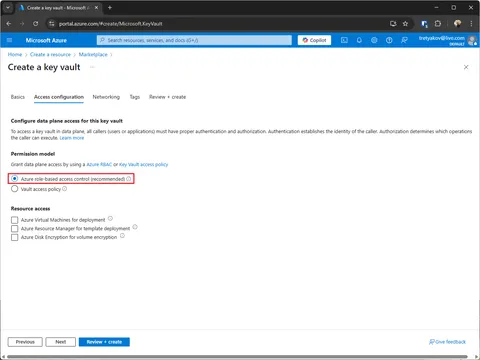Open the help question mark
The width and height of the screenshot is (480, 360).
(389, 40)
